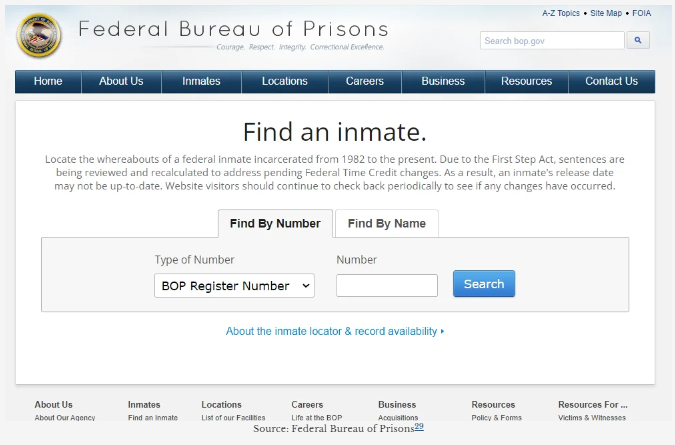The width and height of the screenshot is (675, 445).
Task: Open the Contact Us menu item
Action: click(611, 82)
